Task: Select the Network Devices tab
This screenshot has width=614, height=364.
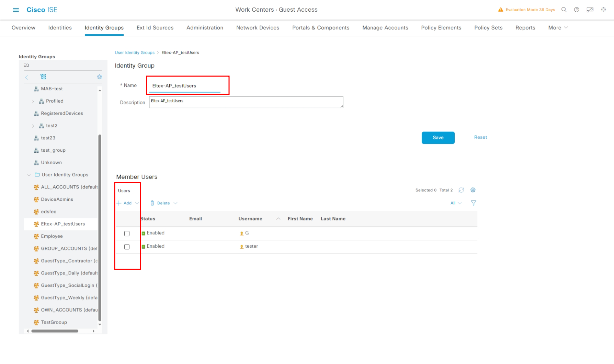Action: point(258,28)
